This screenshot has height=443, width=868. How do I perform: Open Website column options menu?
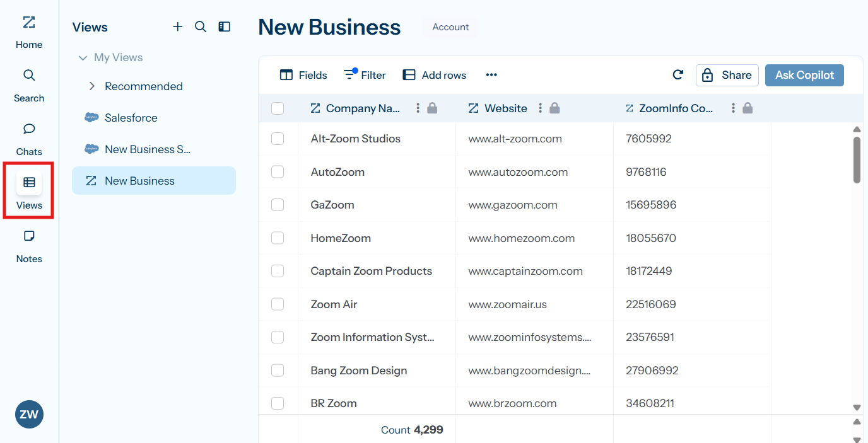[540, 108]
